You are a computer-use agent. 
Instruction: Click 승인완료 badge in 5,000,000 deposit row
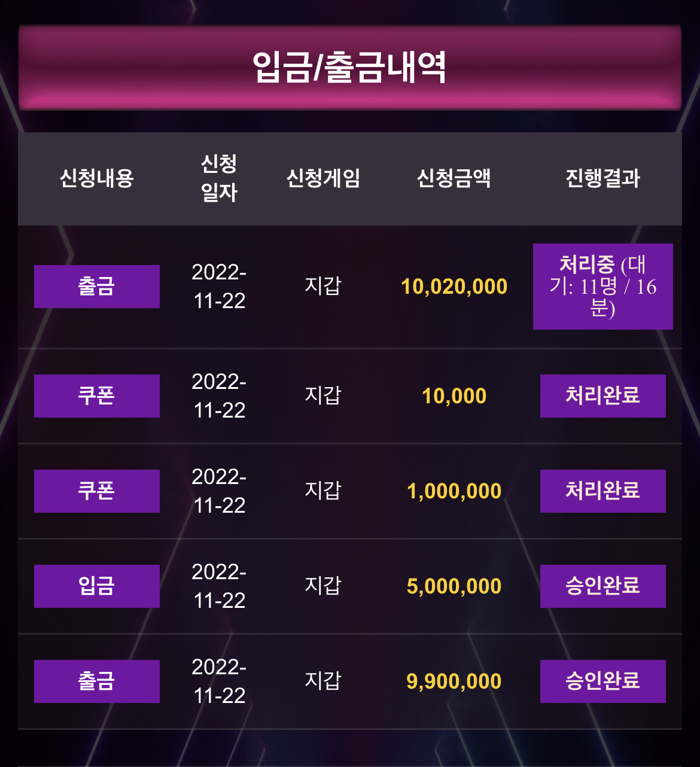[x=603, y=586]
